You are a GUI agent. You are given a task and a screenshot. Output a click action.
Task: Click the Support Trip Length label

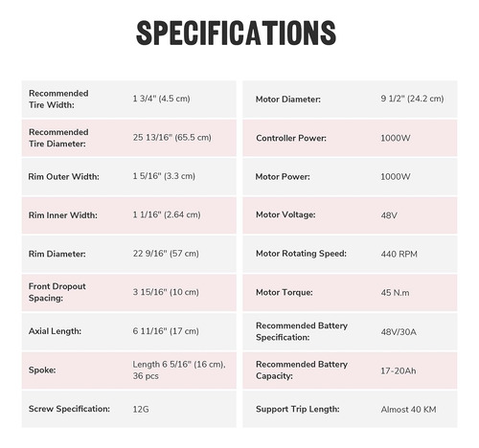click(297, 409)
